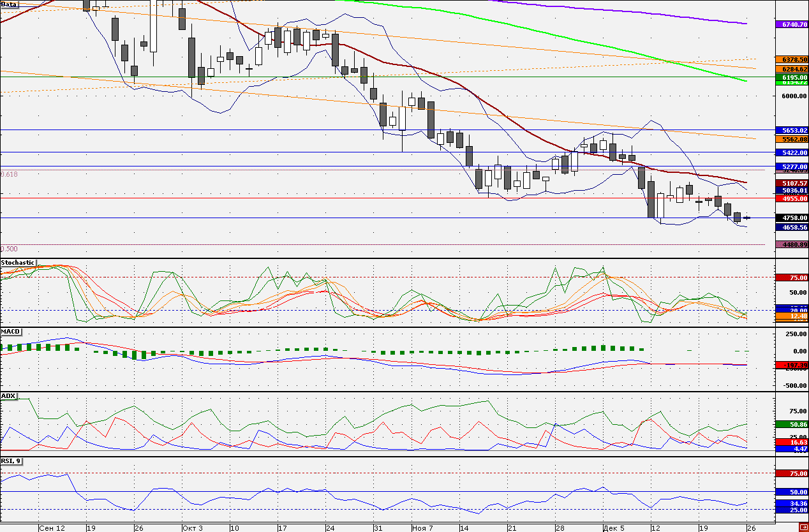Click the 0.500 Fibonacci level label
This screenshot has width=809, height=532.
9,249
